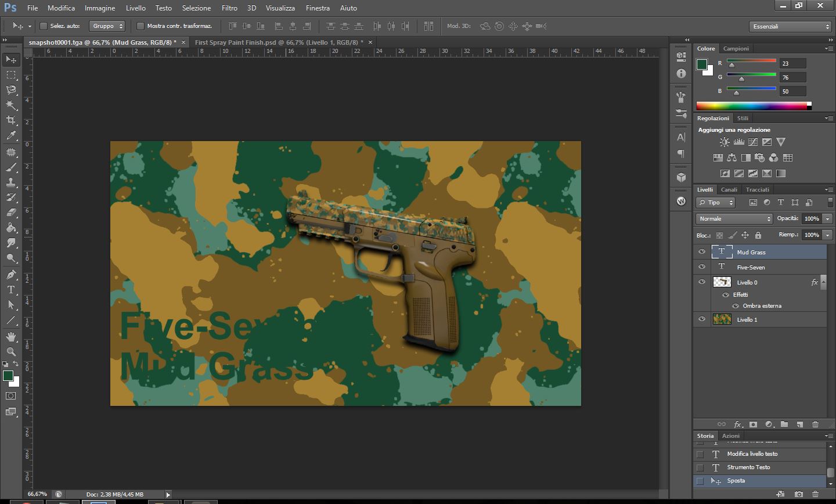
Task: Hide the Livello 1 layer
Action: [701, 319]
